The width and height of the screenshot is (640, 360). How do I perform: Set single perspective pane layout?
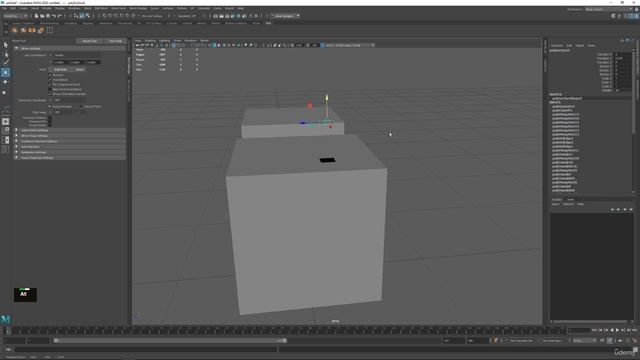coord(6,121)
